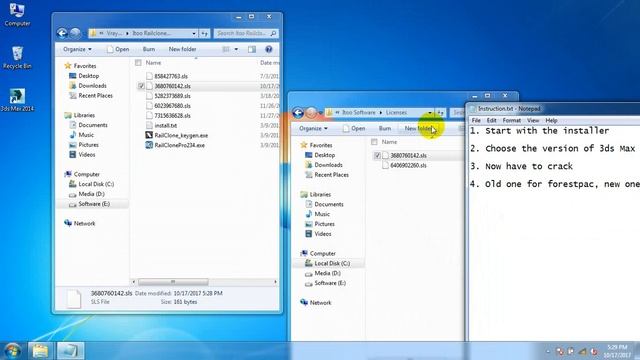Click search magnifier in Itoo Railclone window
The width and height of the screenshot is (640, 360).
(273, 33)
